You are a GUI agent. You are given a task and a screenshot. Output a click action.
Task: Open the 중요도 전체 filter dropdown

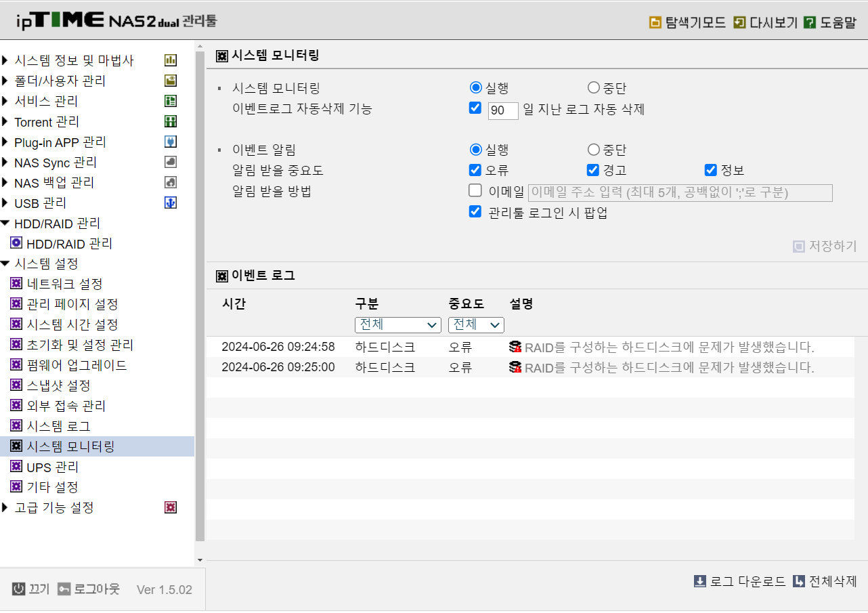[x=476, y=325]
